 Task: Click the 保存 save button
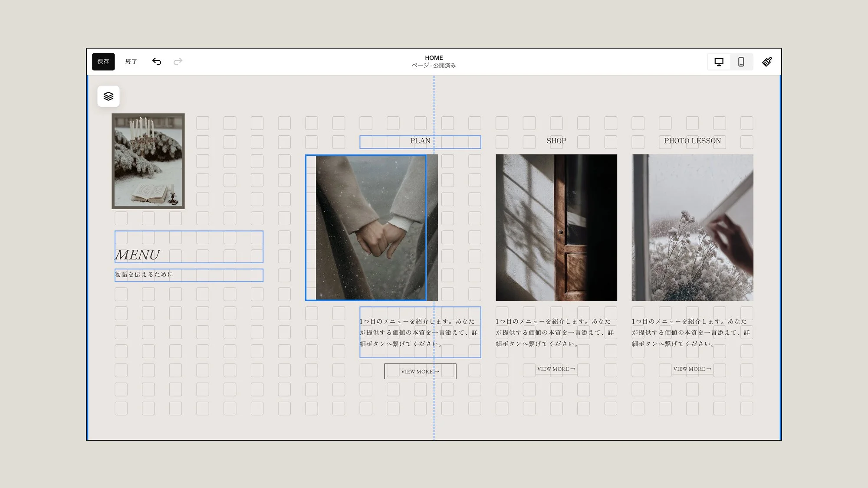click(103, 62)
